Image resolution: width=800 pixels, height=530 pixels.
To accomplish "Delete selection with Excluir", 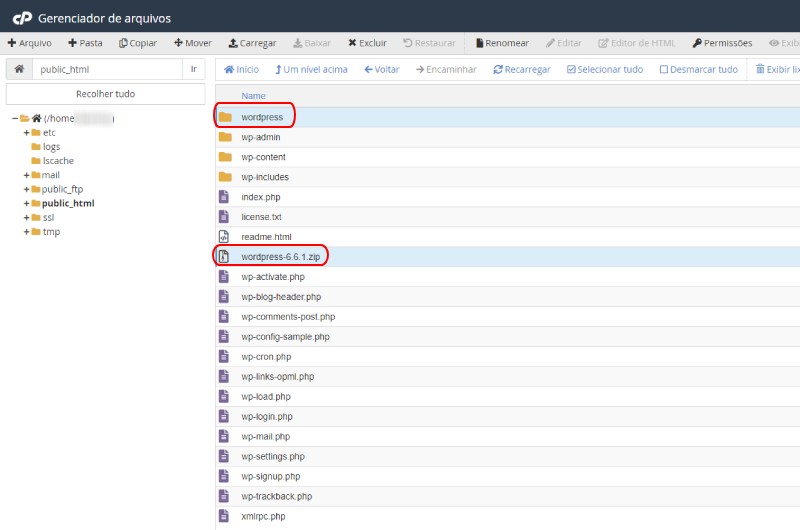I will [x=367, y=43].
